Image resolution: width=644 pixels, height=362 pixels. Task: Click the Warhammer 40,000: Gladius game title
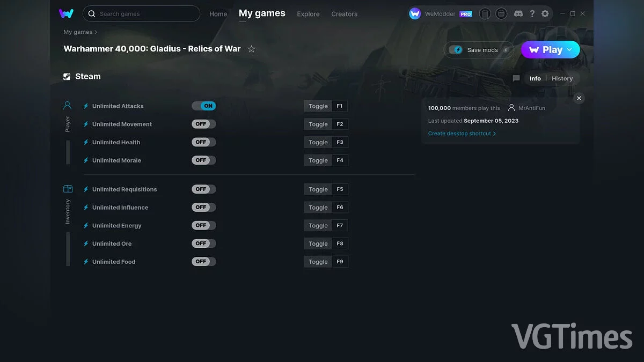click(x=152, y=49)
